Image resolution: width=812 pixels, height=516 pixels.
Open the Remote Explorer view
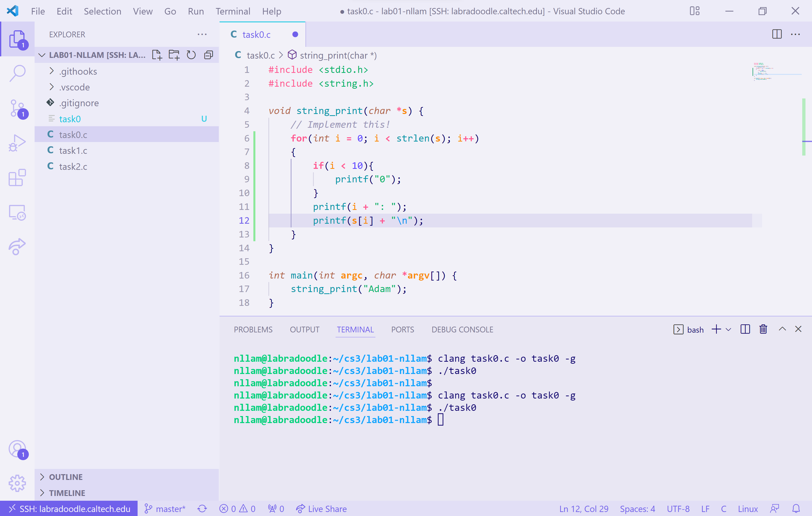17,213
